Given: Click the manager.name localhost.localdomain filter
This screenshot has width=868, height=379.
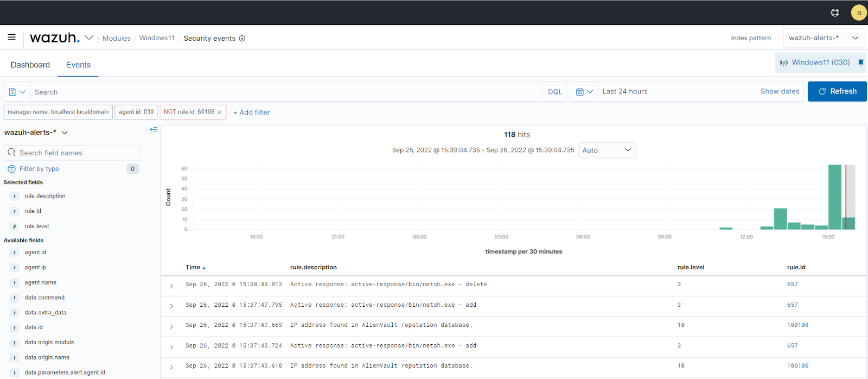Looking at the screenshot, I should (58, 112).
